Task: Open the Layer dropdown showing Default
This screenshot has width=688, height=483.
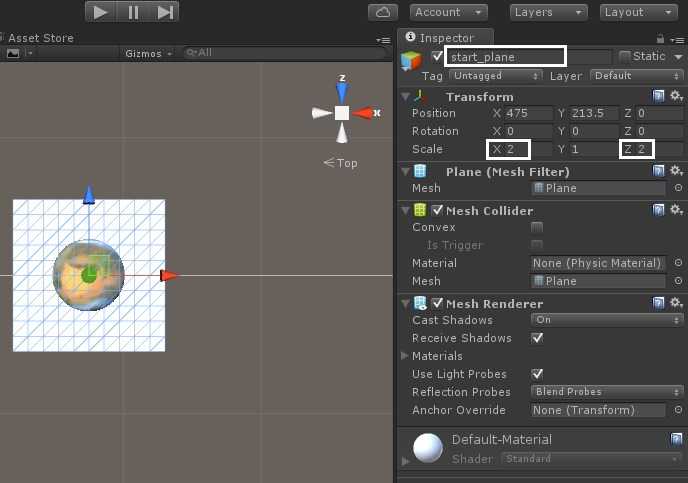Action: [636, 76]
